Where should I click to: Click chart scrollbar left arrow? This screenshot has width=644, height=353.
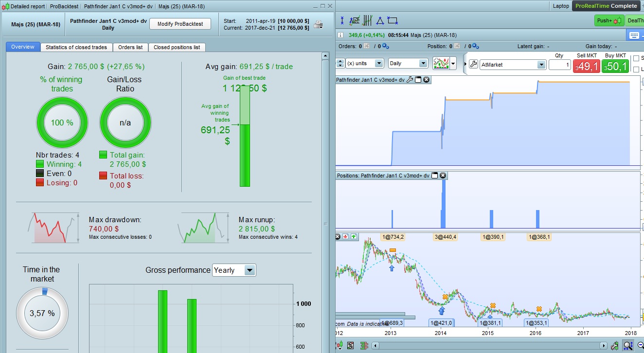pyautogui.click(x=375, y=346)
